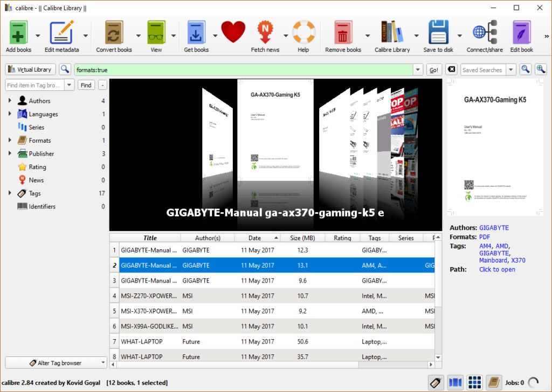Sort by Size (MB) column header

click(x=302, y=237)
